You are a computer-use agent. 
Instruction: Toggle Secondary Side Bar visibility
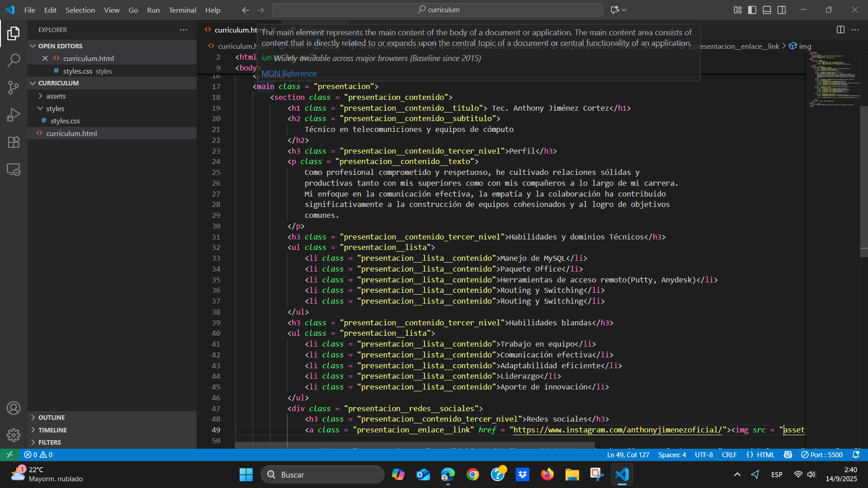click(x=782, y=10)
